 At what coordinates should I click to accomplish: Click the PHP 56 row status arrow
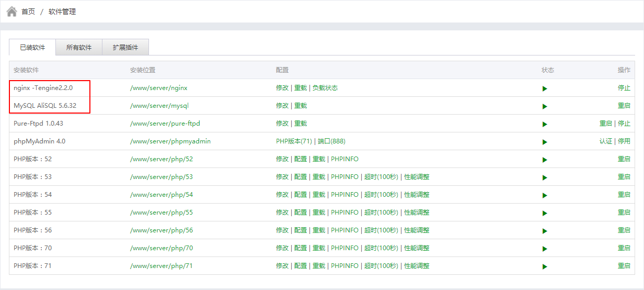click(x=545, y=231)
